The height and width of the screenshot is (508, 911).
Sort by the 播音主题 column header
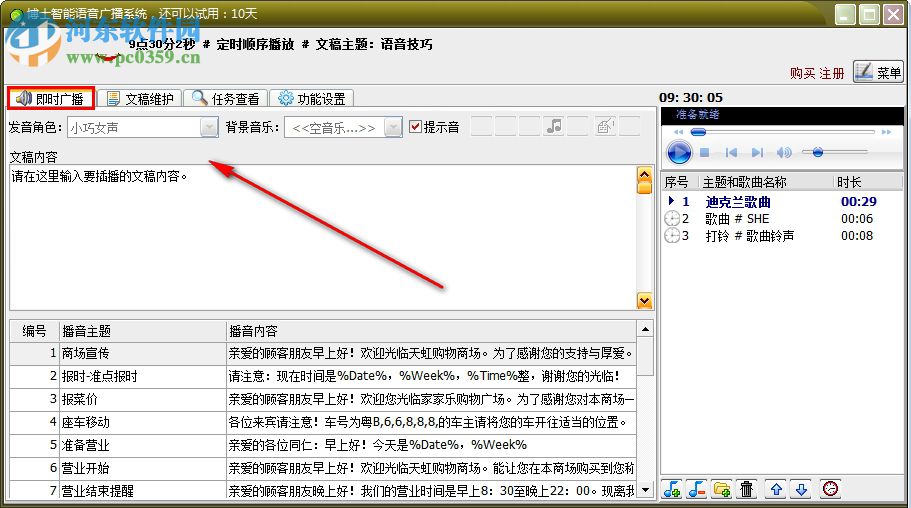coord(143,331)
